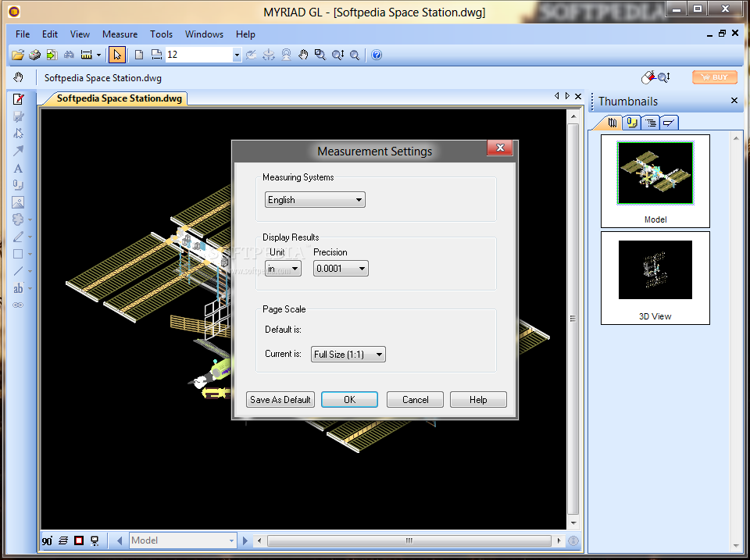
Task: Toggle the layers icon in bottom bar
Action: click(63, 541)
